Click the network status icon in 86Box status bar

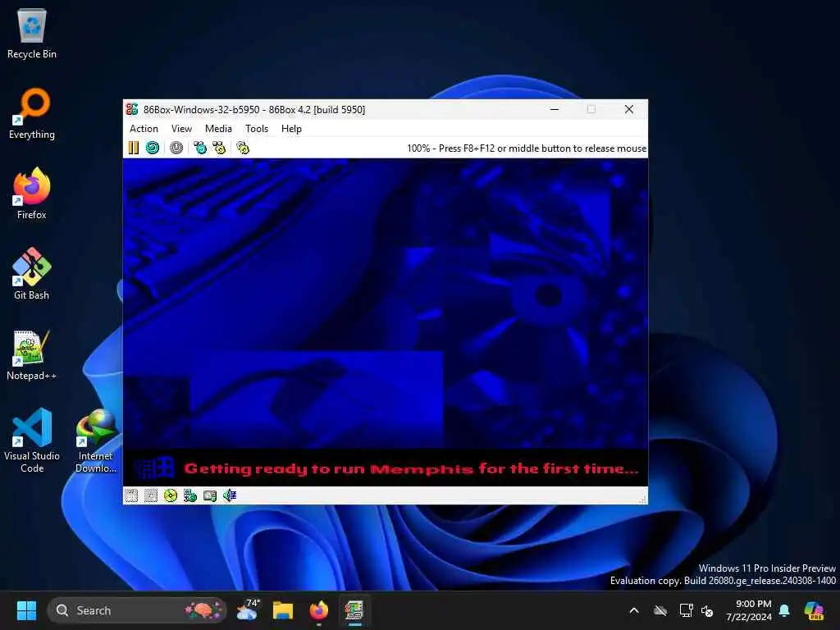tap(190, 495)
